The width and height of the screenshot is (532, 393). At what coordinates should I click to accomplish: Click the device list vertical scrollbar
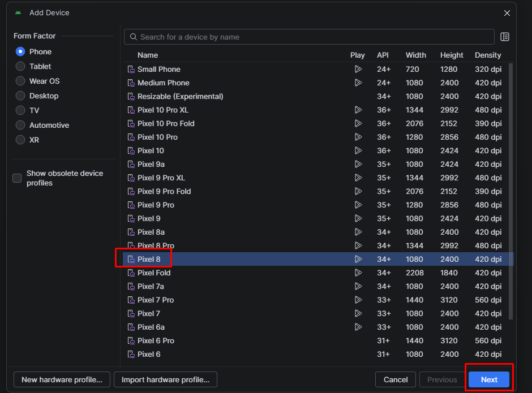pyautogui.click(x=510, y=191)
